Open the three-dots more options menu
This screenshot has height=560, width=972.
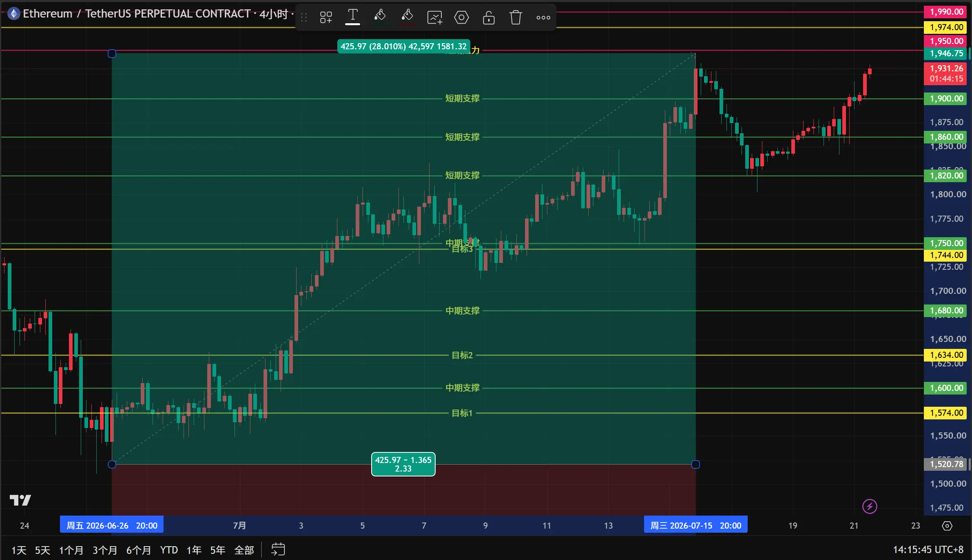[543, 18]
